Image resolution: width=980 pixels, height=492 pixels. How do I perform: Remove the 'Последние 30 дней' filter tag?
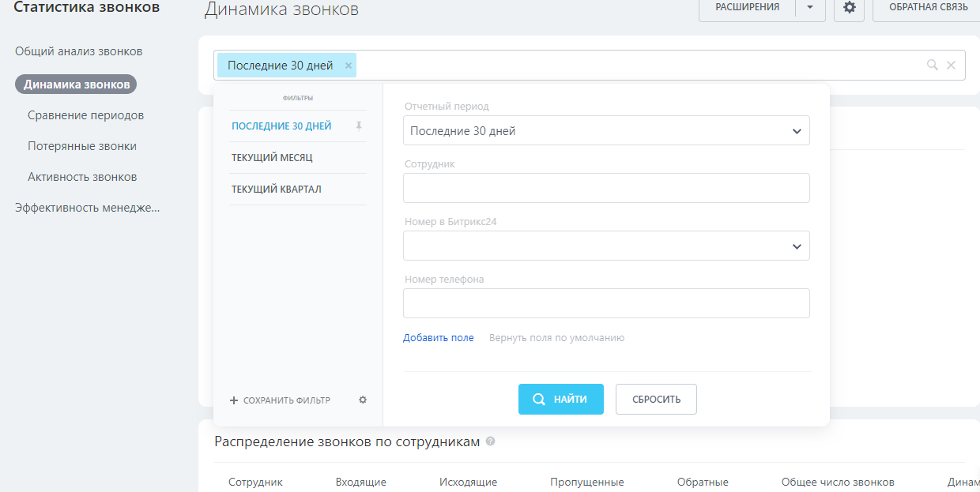348,66
